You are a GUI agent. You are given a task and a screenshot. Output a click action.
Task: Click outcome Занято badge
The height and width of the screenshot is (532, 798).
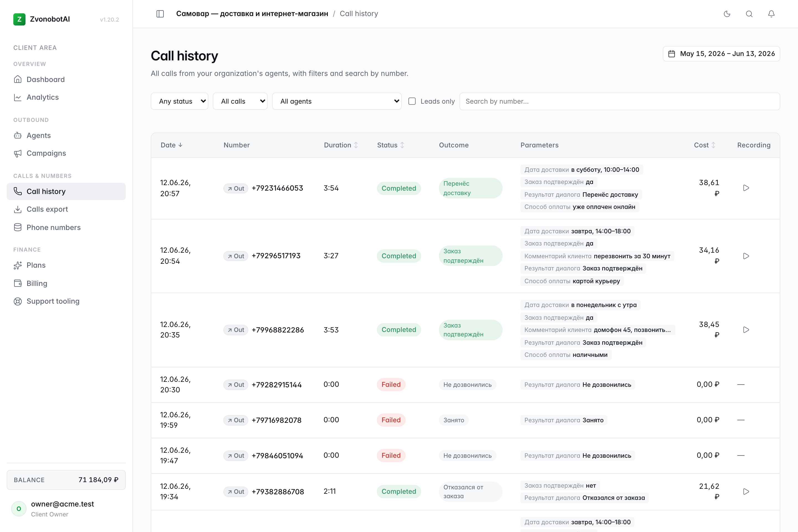coord(454,420)
